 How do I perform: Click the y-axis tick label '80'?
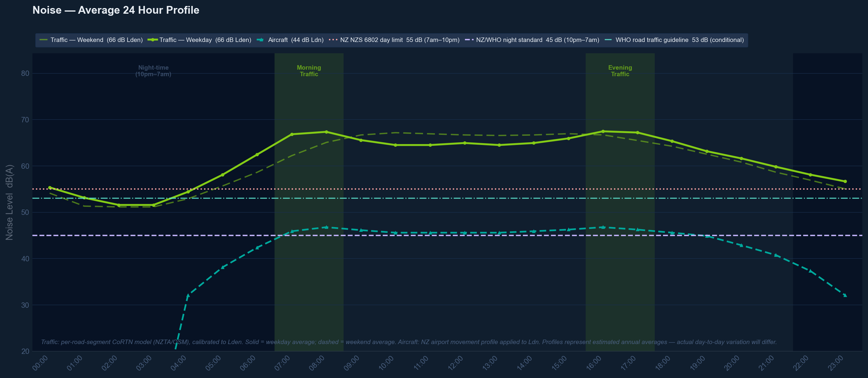pos(25,73)
